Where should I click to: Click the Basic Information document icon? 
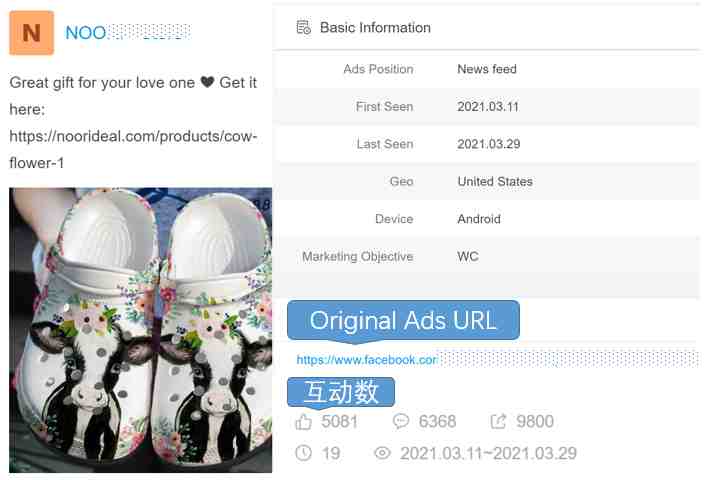click(x=303, y=27)
